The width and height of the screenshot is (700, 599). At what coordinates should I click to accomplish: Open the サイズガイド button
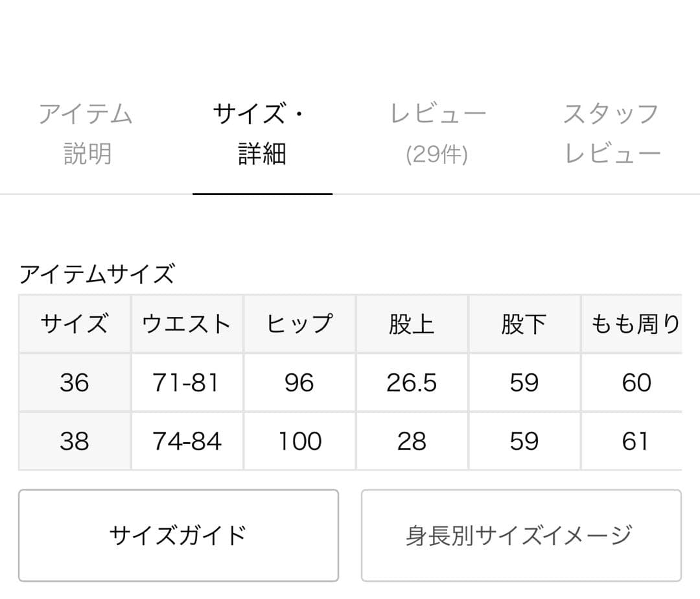click(179, 535)
